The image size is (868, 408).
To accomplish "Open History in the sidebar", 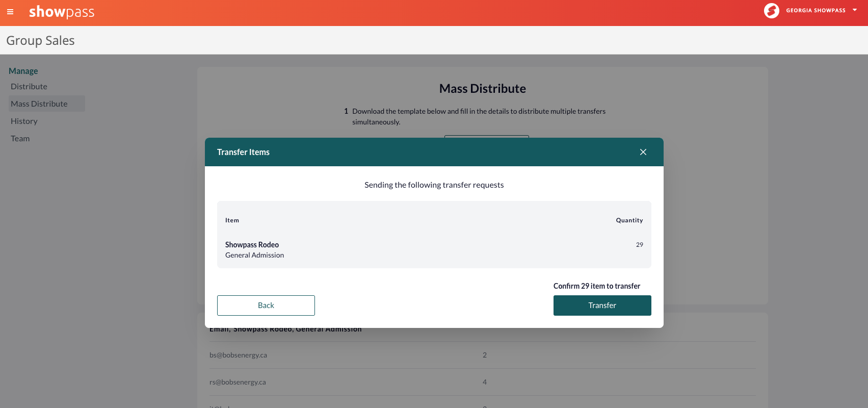I will [x=24, y=121].
